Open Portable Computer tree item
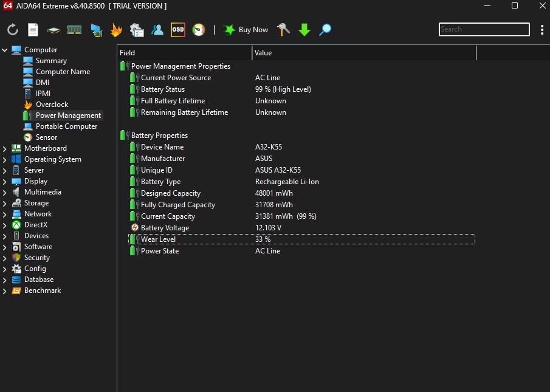Screen dimensions: 550x392 coord(66,126)
